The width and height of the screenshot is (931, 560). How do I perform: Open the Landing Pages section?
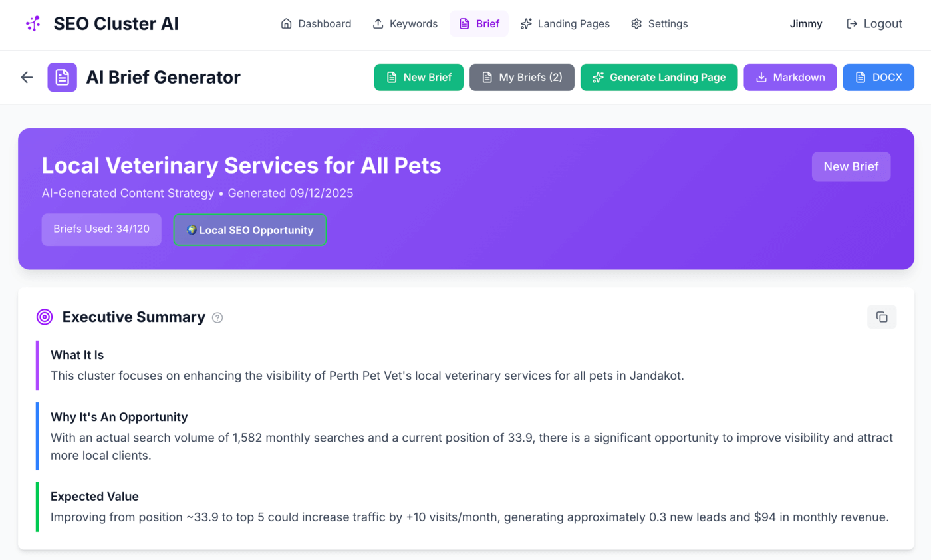pos(565,23)
